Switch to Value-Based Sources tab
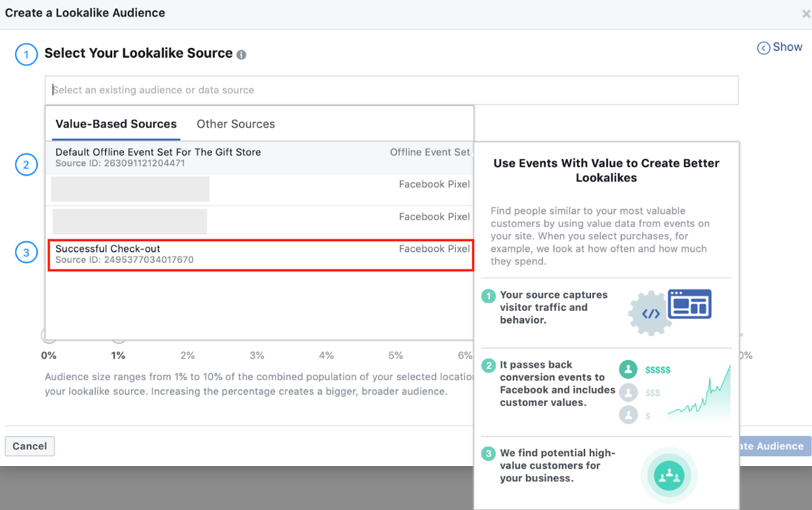The image size is (812, 510). (116, 124)
